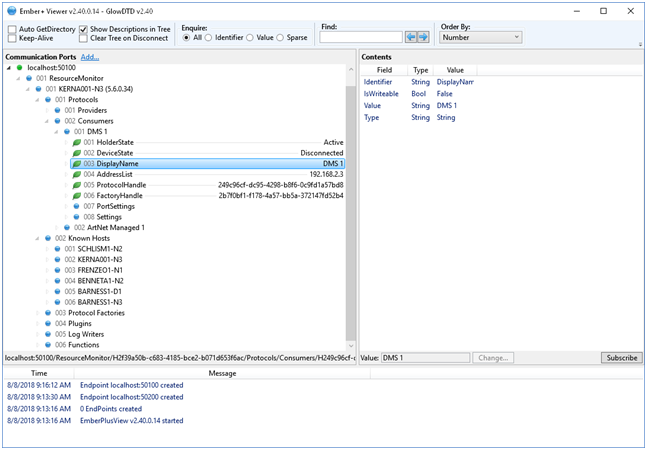Enable the Auto GetDirectory checkbox

pyautogui.click(x=12, y=29)
